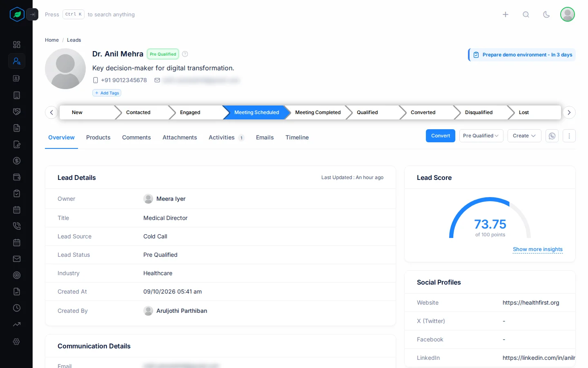Show previous pipeline stages with left chevron

pyautogui.click(x=51, y=112)
